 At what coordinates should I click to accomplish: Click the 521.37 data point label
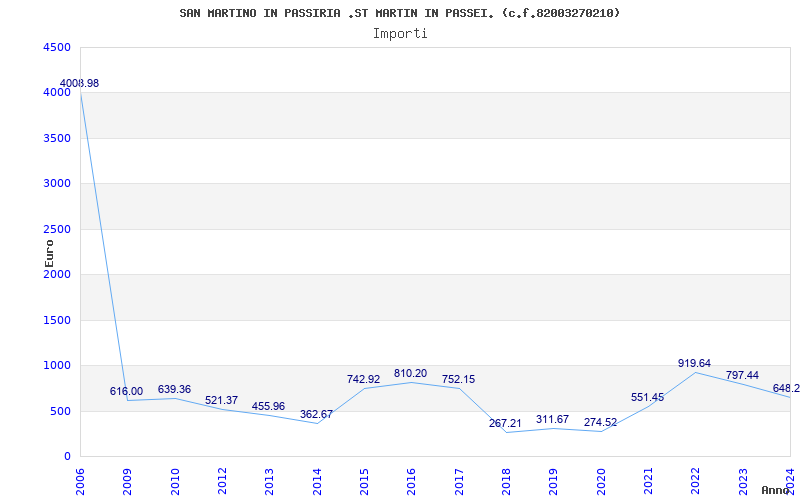221,400
